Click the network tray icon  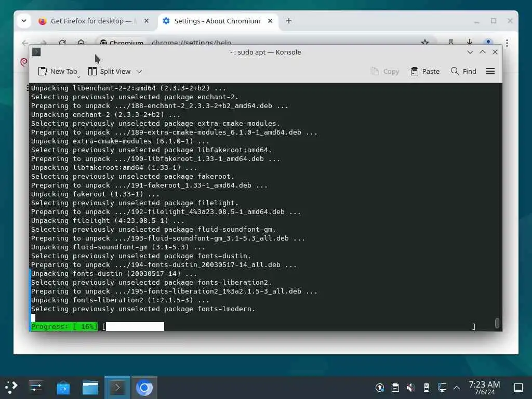[x=442, y=388]
